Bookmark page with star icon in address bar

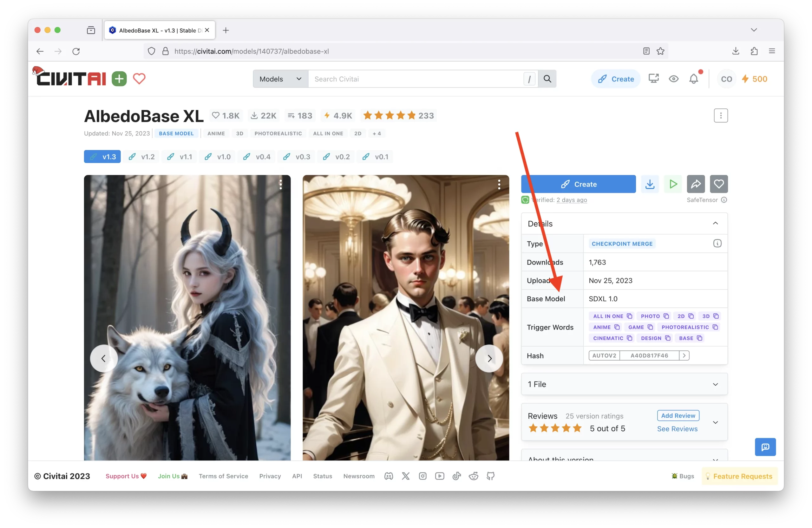click(660, 51)
